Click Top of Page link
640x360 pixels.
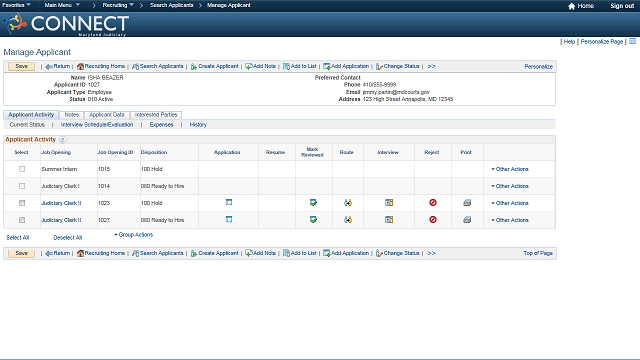538,253
